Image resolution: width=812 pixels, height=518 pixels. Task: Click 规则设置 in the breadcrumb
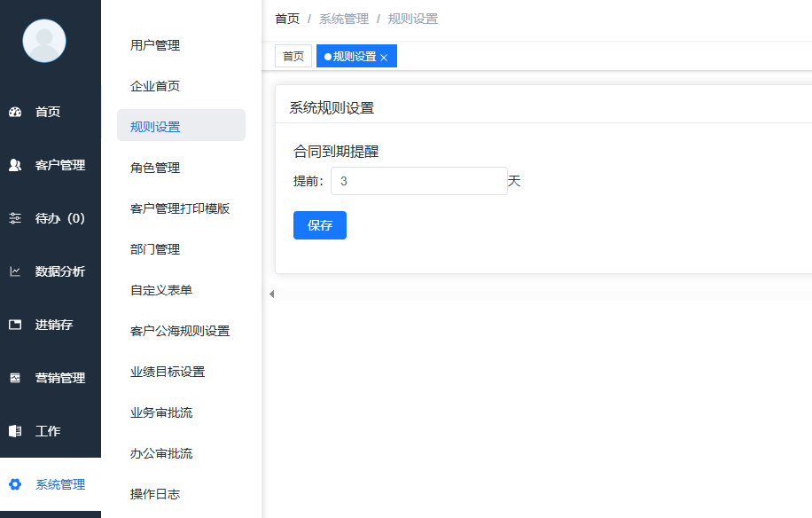[413, 20]
